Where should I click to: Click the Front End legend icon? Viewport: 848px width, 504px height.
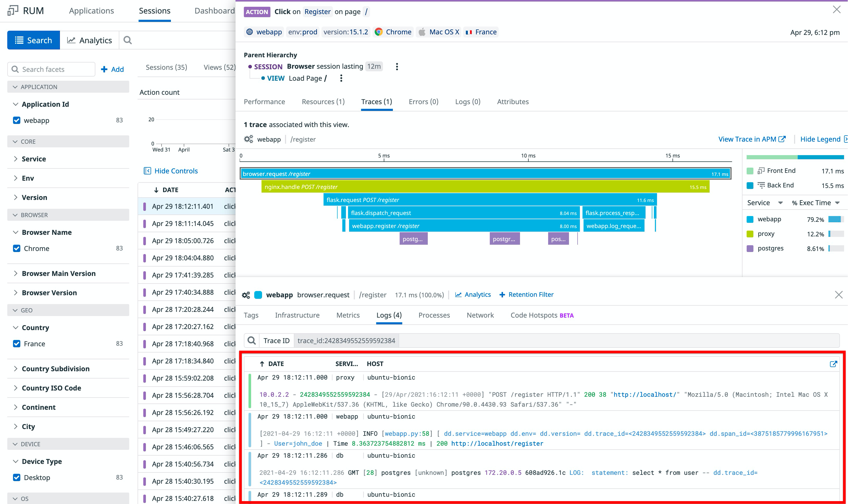[x=761, y=171]
